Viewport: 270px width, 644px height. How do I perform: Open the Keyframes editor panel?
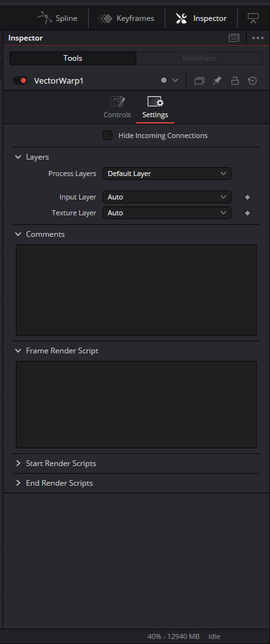click(125, 18)
